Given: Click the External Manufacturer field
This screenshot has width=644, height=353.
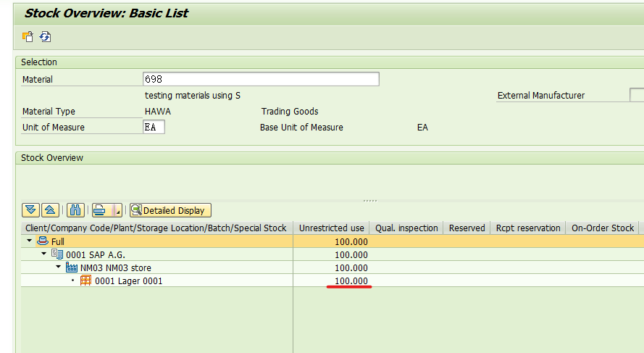Looking at the screenshot, I should (x=637, y=95).
